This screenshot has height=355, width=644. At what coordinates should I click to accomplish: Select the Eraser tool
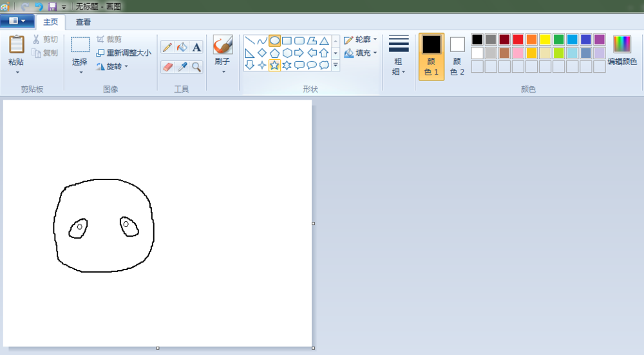(167, 67)
